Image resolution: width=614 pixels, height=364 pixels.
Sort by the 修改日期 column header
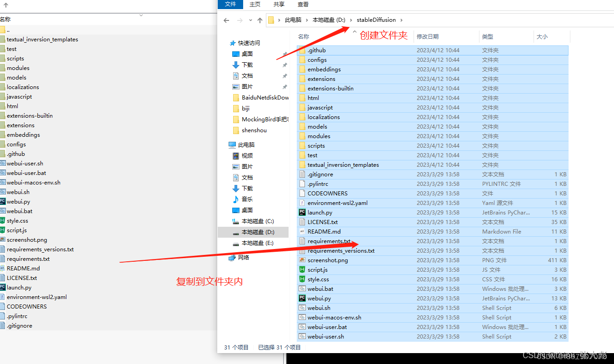point(428,36)
